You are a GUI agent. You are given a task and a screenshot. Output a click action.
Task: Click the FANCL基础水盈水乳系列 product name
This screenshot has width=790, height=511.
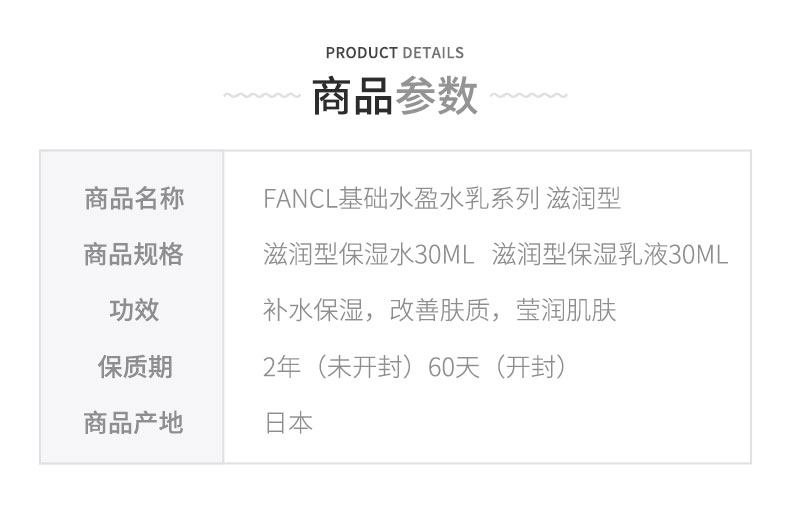tap(402, 198)
